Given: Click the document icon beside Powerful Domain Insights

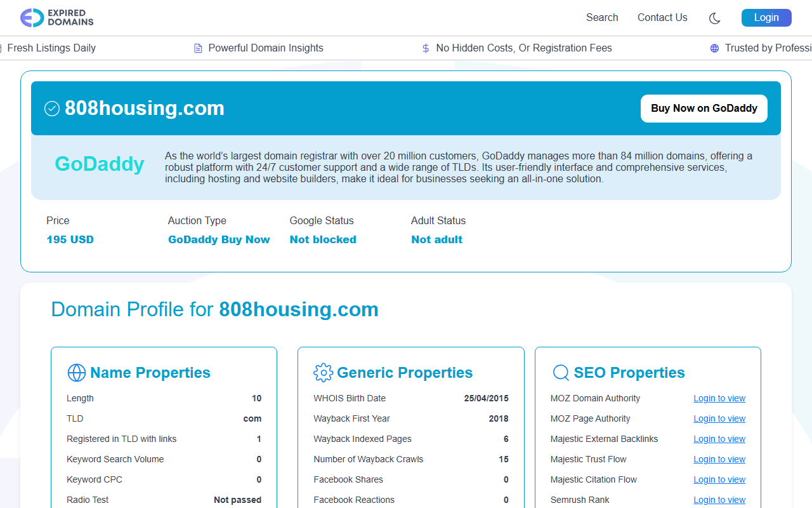Looking at the screenshot, I should point(198,48).
